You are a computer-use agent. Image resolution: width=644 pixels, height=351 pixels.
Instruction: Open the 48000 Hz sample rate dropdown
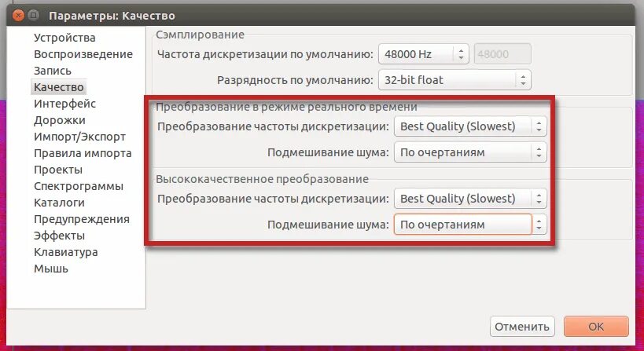tap(424, 54)
